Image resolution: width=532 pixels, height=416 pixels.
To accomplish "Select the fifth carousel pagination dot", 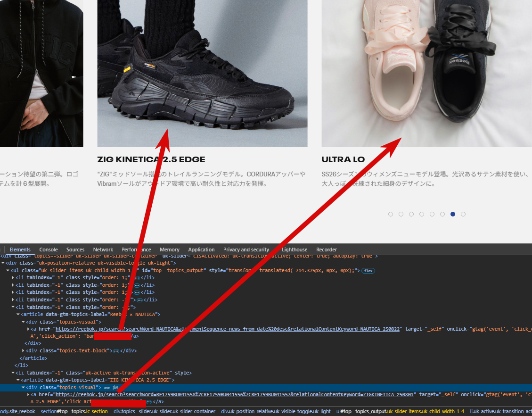I will [x=432, y=214].
